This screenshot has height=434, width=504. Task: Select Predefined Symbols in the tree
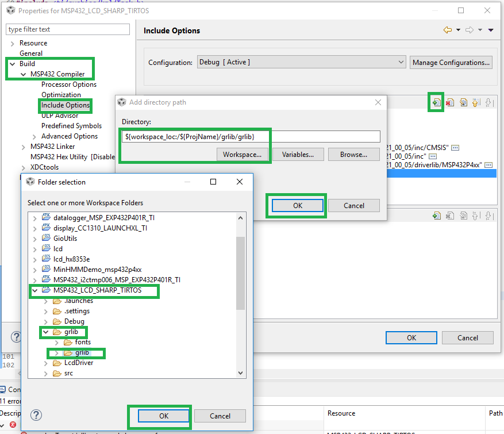tap(71, 126)
